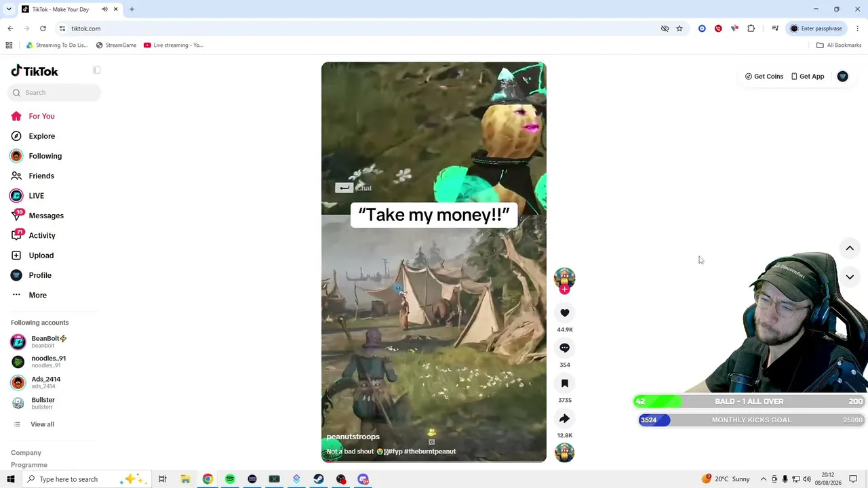Toggle the eye-slash icon in the address bar
This screenshot has height=488, width=868.
pyautogui.click(x=665, y=28)
